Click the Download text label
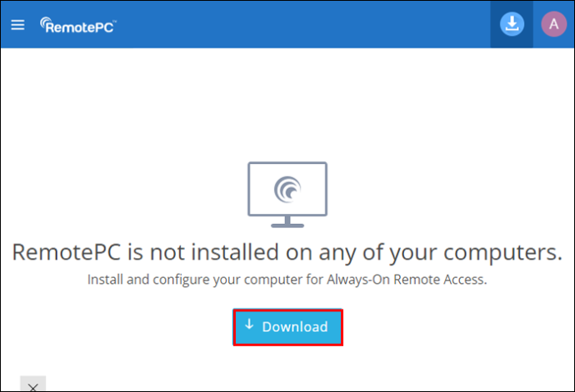Image resolution: width=575 pixels, height=392 pixels. (x=295, y=327)
